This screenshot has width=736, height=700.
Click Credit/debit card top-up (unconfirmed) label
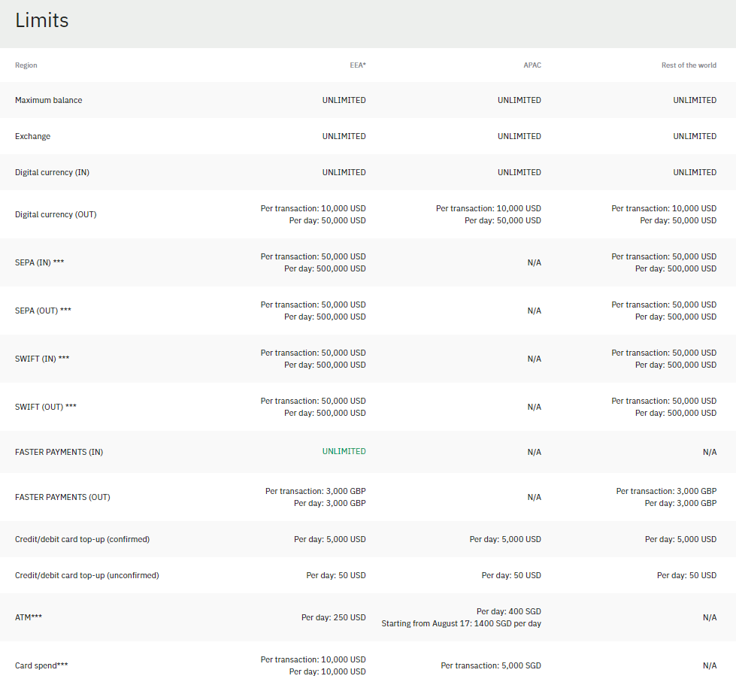pos(87,576)
